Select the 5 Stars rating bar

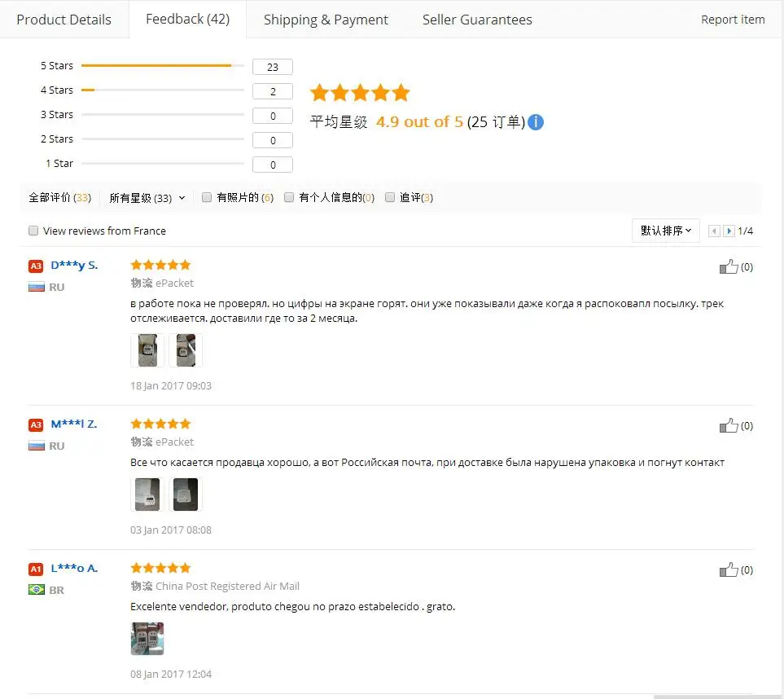163,65
